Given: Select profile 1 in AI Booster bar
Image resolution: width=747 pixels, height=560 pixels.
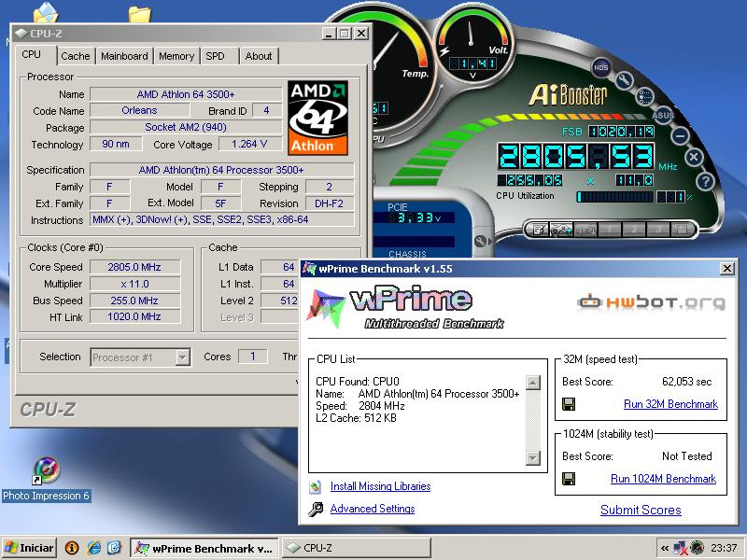Looking at the screenshot, I should pyautogui.click(x=610, y=230).
